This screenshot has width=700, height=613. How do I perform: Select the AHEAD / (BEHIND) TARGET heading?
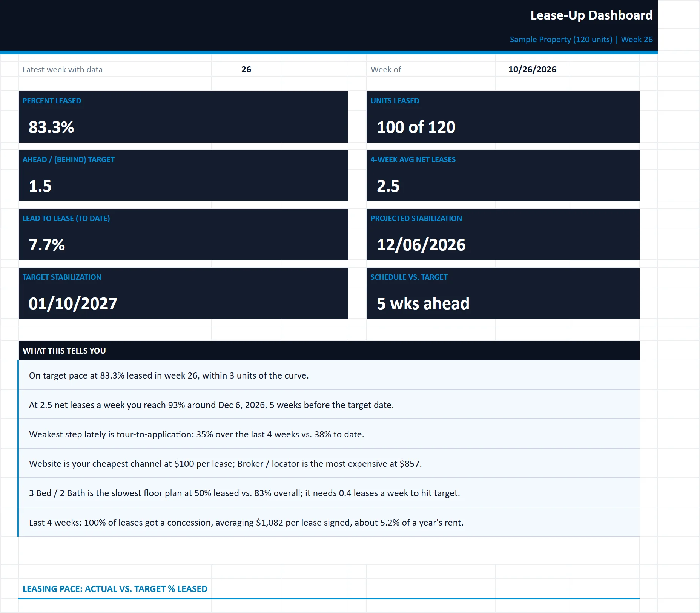click(68, 159)
